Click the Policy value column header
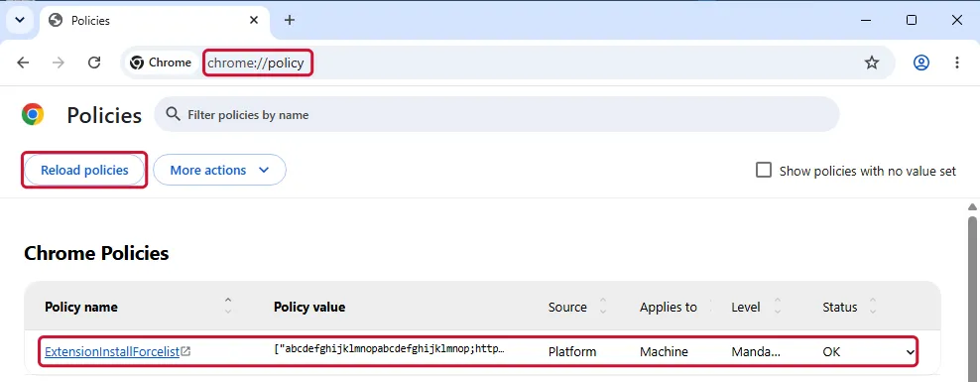 tap(309, 307)
